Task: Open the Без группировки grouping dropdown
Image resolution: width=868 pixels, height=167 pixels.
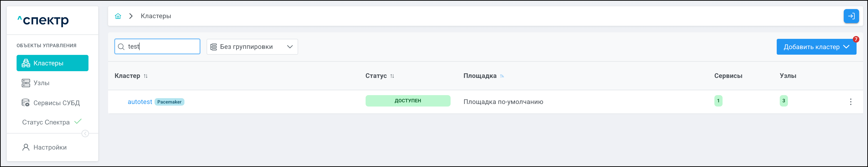Action: point(252,47)
